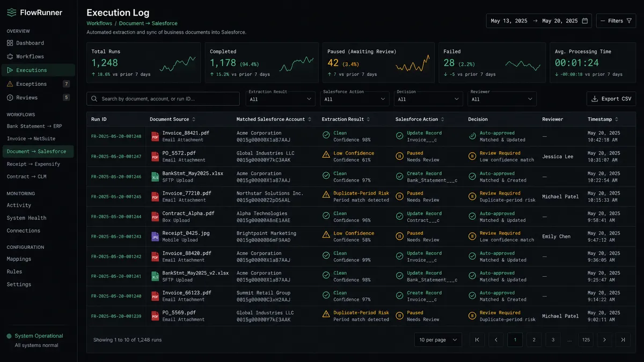Click PDF icon for Invoice_88421.pdf
The width and height of the screenshot is (644, 362).
[x=155, y=136]
